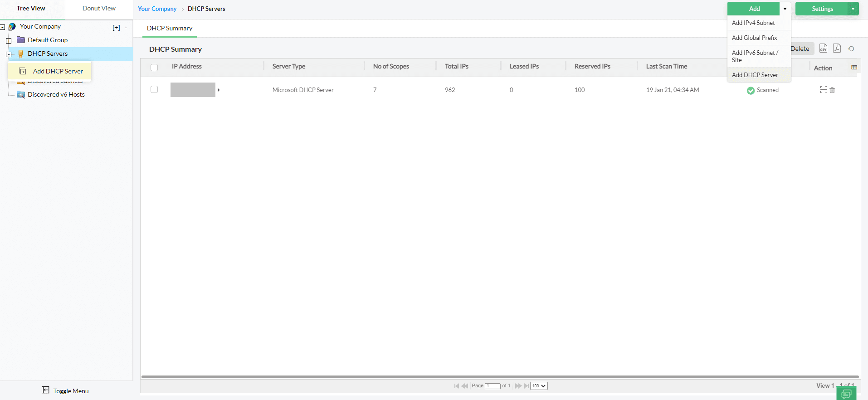Screen dimensions: 868x400
Task: Open the Settings dropdown arrow
Action: click(x=853, y=9)
